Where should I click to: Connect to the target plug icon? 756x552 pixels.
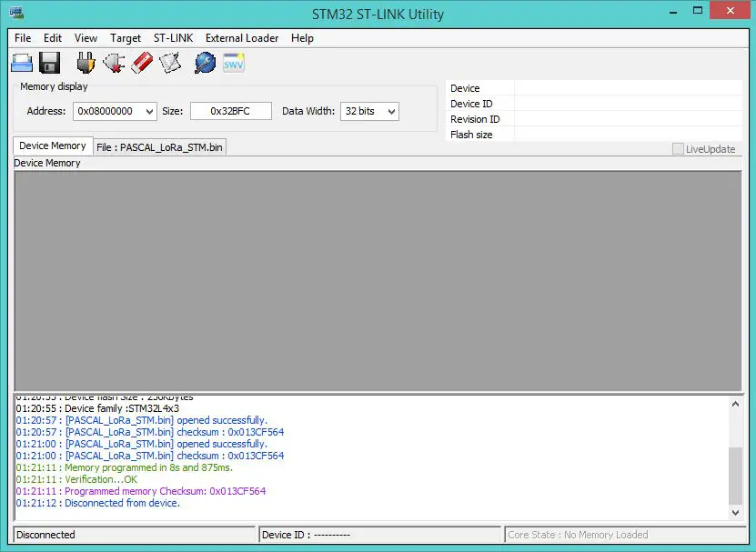click(86, 63)
